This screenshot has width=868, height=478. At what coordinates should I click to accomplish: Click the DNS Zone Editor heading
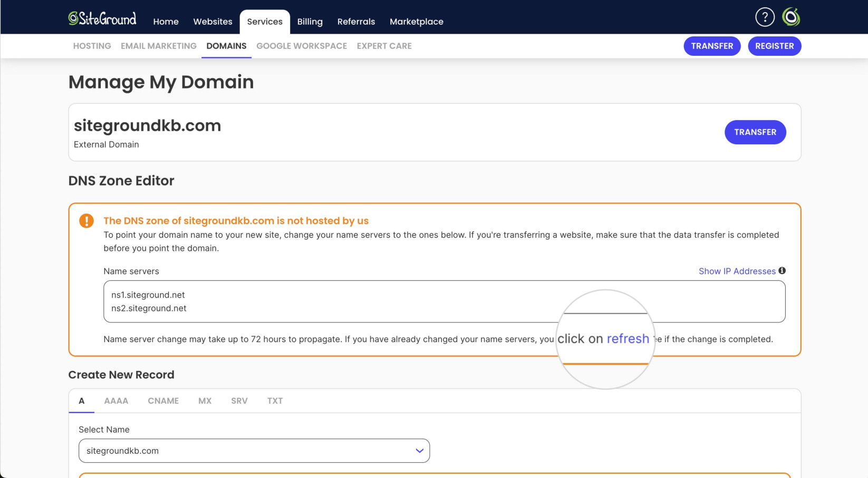point(121,181)
